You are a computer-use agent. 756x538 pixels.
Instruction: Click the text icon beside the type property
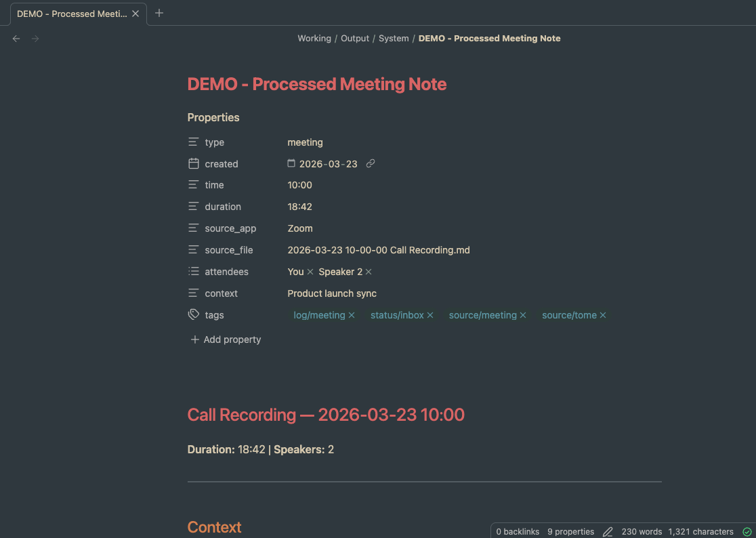coord(194,142)
